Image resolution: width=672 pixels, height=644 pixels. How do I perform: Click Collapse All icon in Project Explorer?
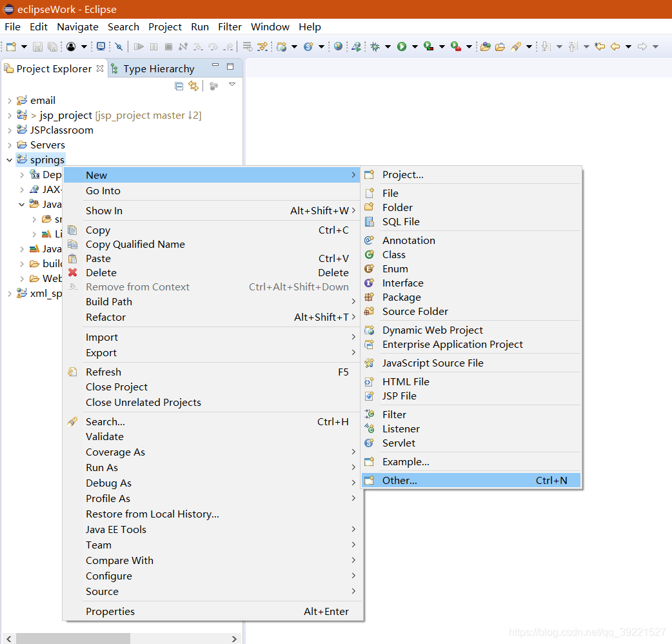click(179, 86)
